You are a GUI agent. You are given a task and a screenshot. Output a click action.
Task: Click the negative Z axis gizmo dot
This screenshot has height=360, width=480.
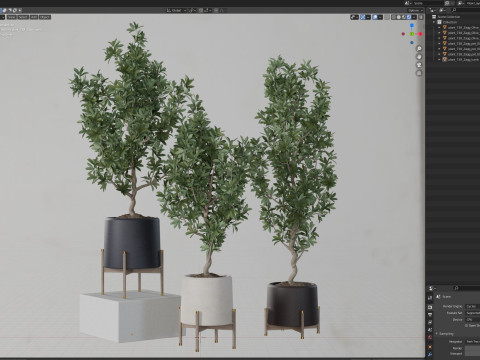pos(412,43)
